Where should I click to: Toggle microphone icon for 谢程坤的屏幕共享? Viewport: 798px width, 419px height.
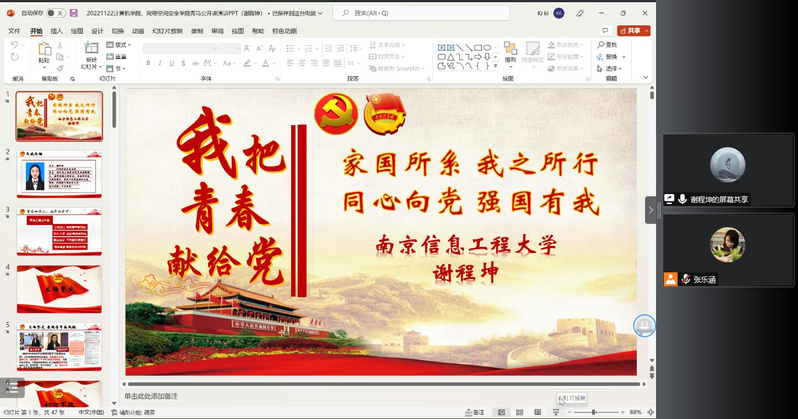[x=683, y=199]
